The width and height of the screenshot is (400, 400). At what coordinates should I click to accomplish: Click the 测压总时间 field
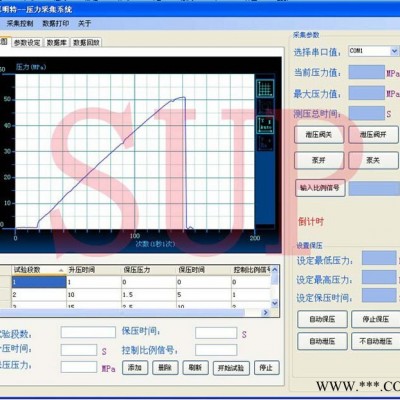(367, 113)
